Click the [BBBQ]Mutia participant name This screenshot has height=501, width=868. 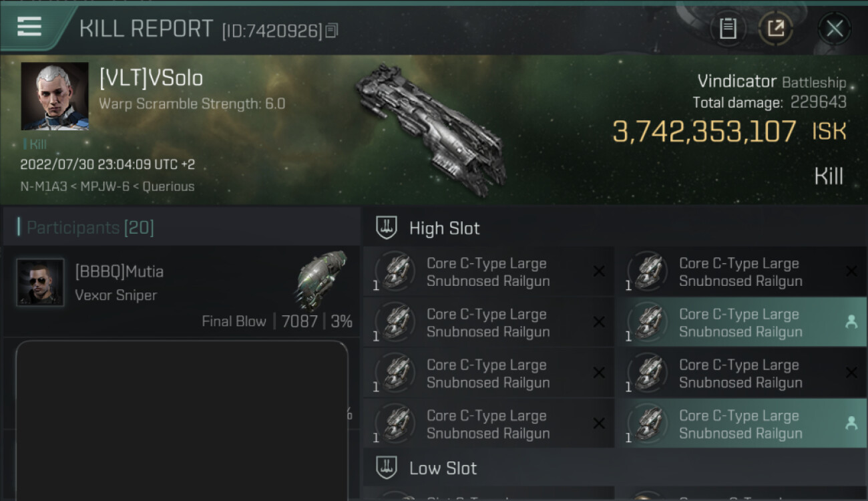click(119, 272)
